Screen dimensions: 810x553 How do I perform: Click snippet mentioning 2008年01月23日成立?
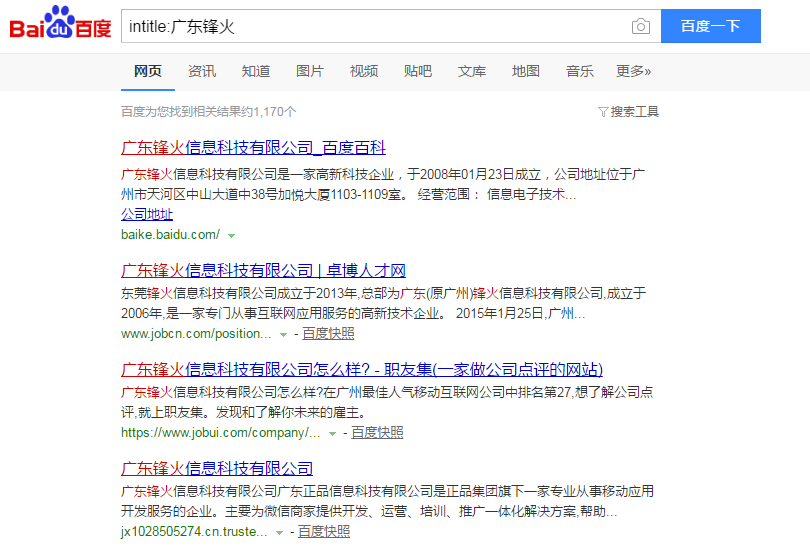click(x=383, y=185)
